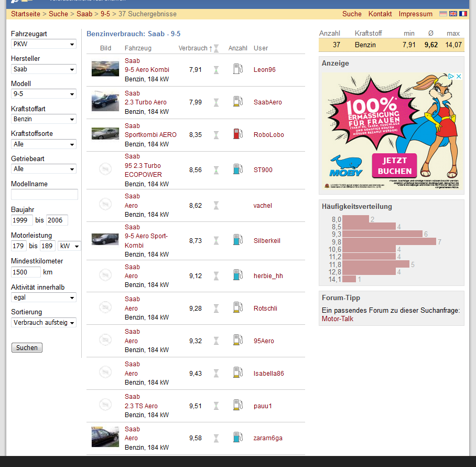Image resolution: width=476 pixels, height=467 pixels.
Task: Open the photo thumbnail of Leon96's Saab
Action: [105, 69]
